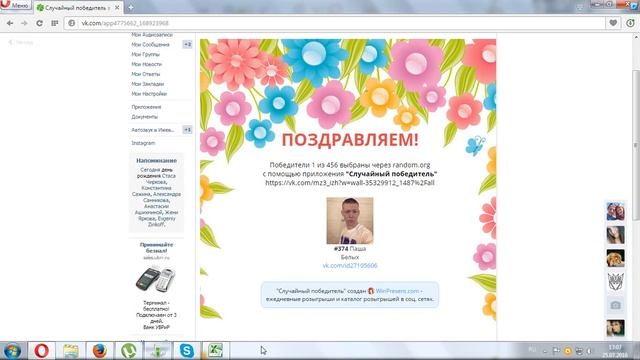Open Мои Закладки in sidebar
This screenshot has height=360, width=640.
[148, 84]
